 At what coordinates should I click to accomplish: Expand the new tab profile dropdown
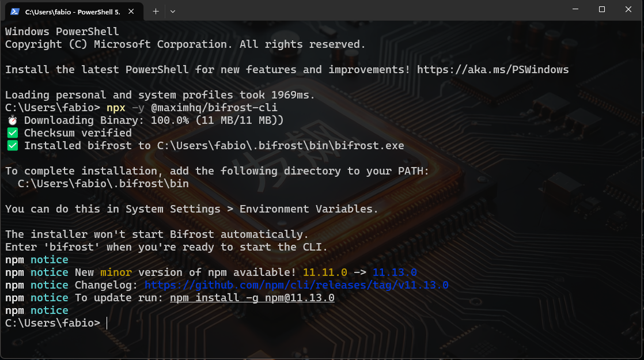coord(172,12)
